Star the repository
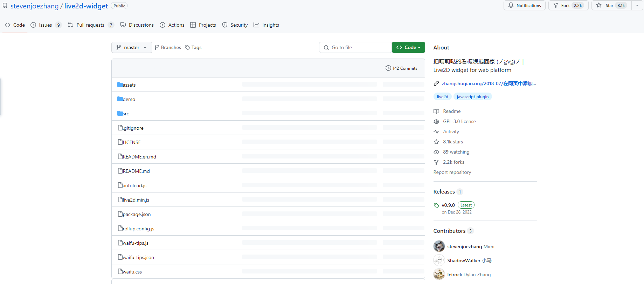Screen dimensions: 644x284 point(612,6)
